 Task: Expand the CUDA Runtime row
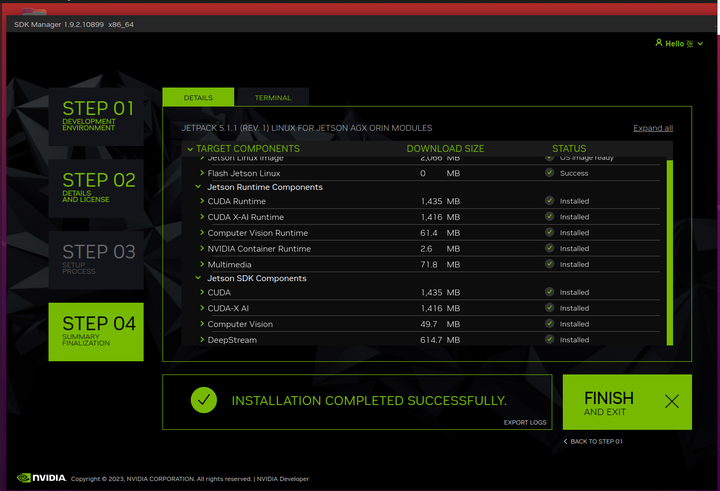click(x=202, y=201)
